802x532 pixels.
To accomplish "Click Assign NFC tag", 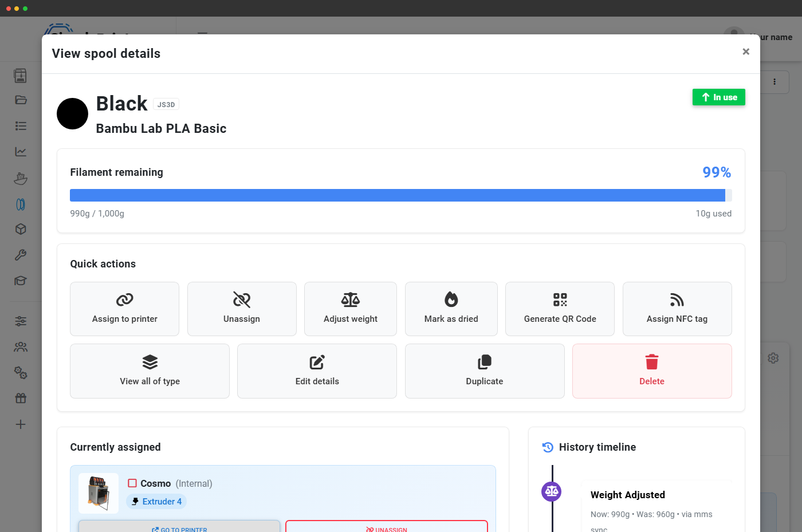I will 677,309.
